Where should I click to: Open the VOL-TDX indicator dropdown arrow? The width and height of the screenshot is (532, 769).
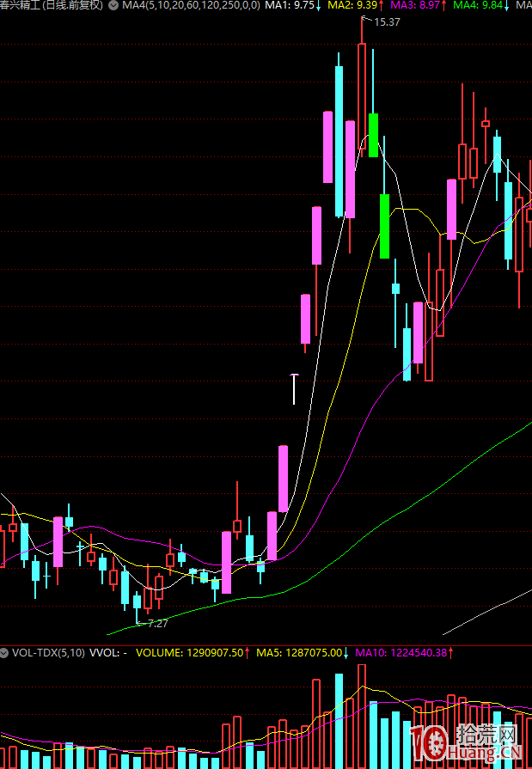click(4, 653)
